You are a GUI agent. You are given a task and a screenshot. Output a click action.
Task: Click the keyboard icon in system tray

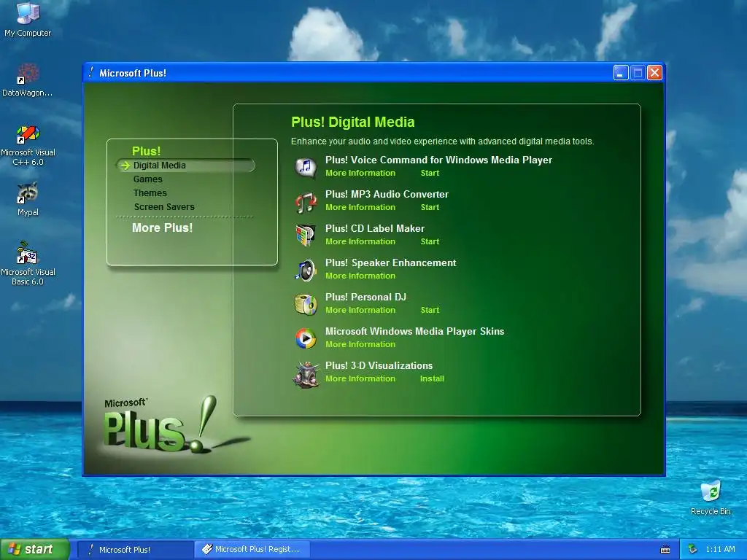point(665,550)
